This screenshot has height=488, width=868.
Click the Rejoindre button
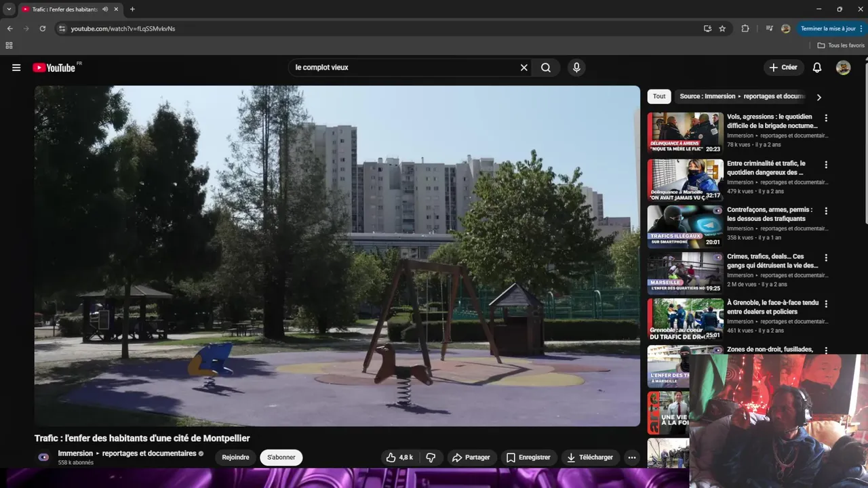pyautogui.click(x=236, y=457)
